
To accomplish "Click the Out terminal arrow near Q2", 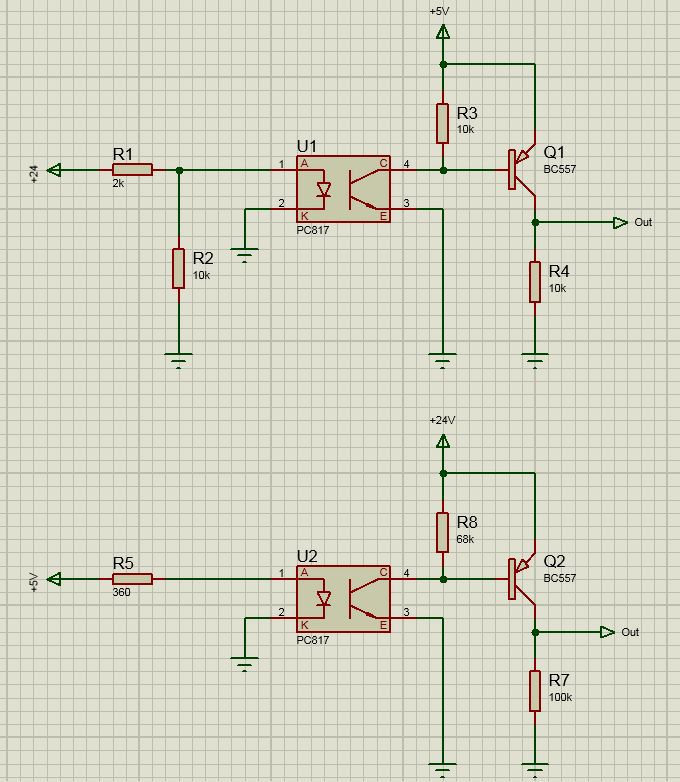I will coord(607,632).
